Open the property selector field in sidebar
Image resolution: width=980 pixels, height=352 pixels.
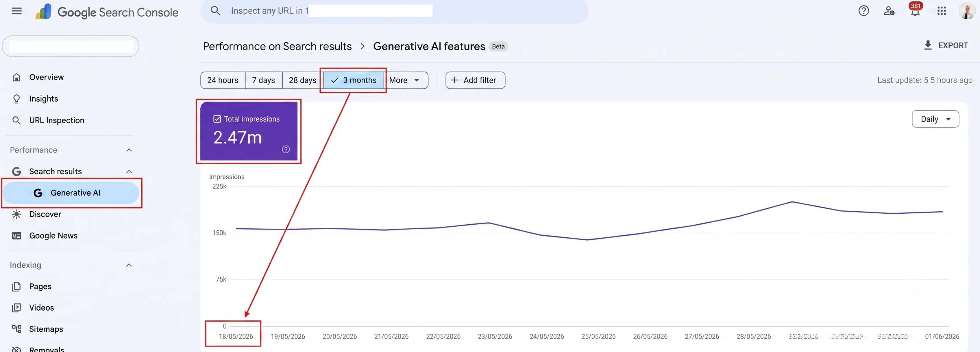pos(71,46)
